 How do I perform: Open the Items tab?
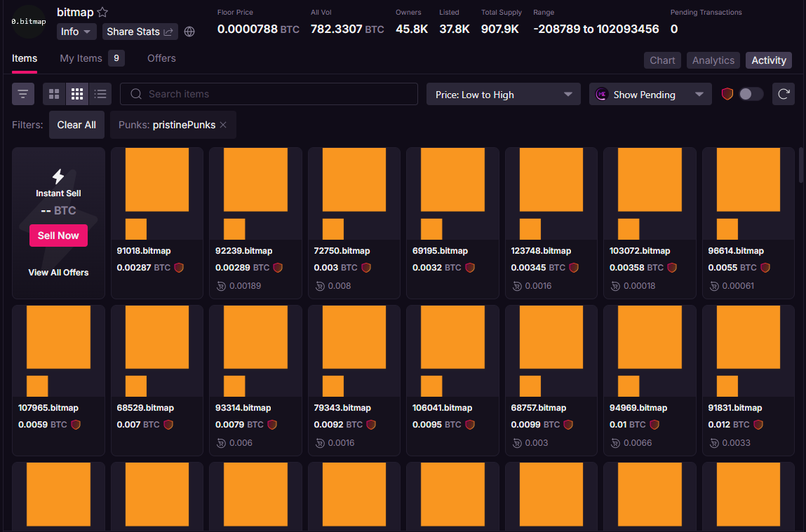pos(25,59)
